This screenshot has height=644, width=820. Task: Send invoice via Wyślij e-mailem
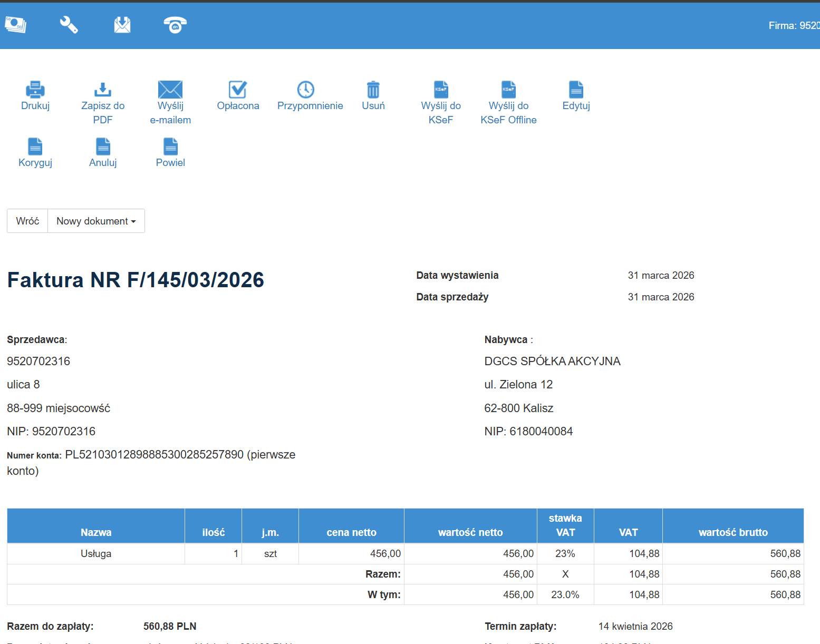[x=170, y=90]
